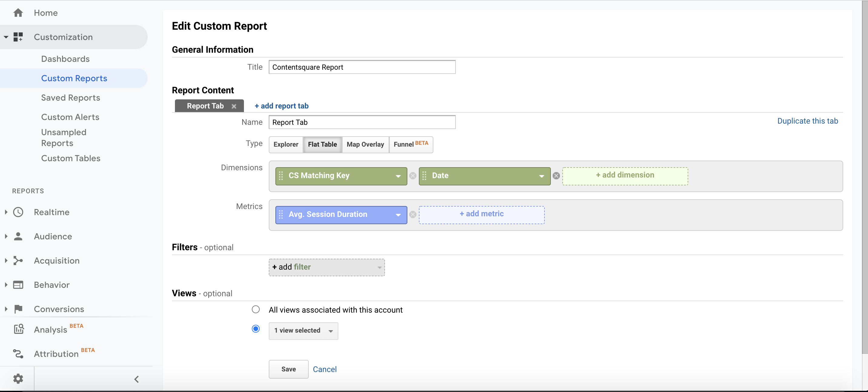
Task: Click the Analysis chart icon
Action: coord(19,329)
